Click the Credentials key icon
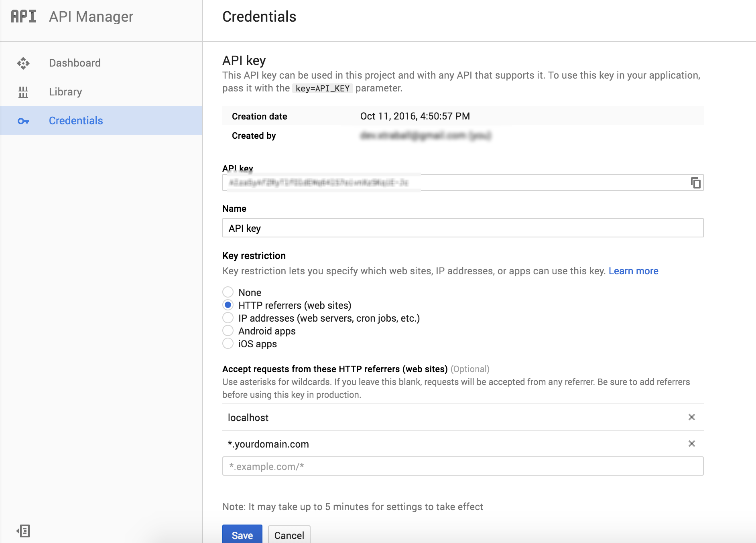 pyautogui.click(x=23, y=121)
